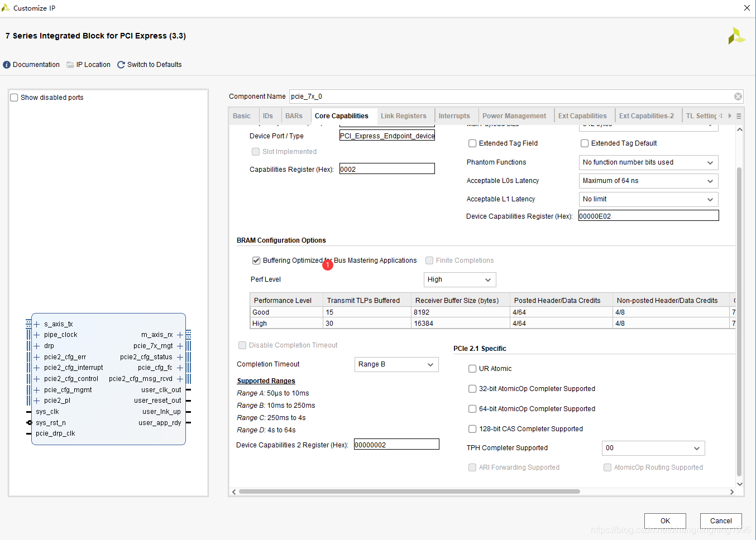Screen dimensions: 756x540
Task: Check 64-bit AtomicOp Completer Supported
Action: coord(472,409)
